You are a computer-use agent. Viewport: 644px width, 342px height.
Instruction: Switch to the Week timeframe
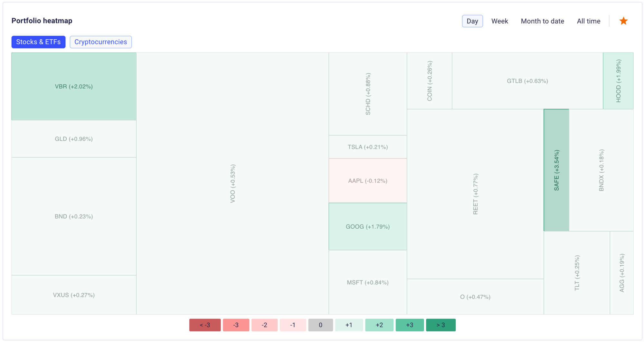click(x=499, y=21)
